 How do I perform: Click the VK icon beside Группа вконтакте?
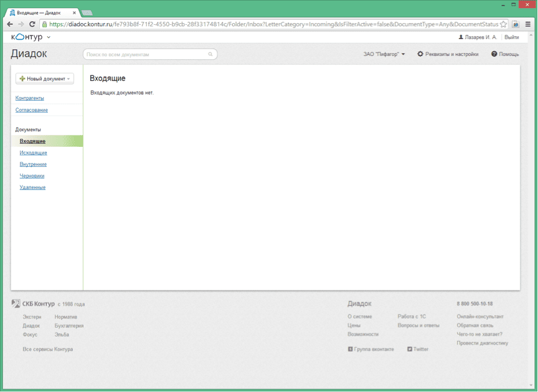tap(350, 349)
